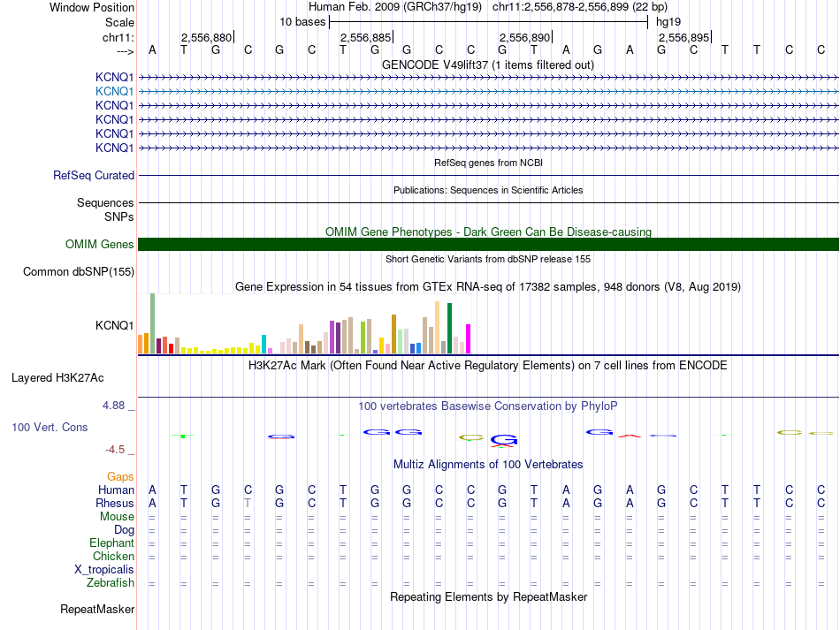Click the X_tropicalis species label
The image size is (840, 630).
point(104,570)
